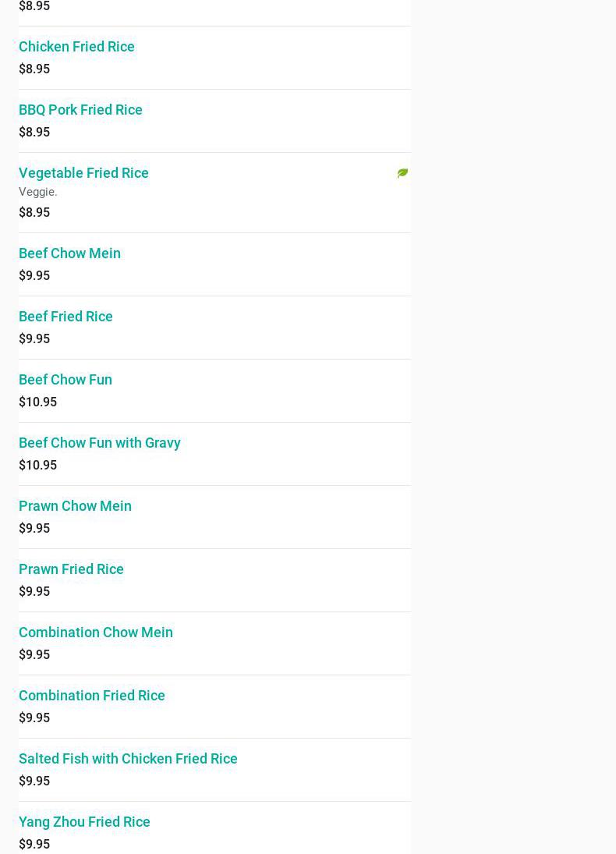Screen dimensions: 616x854
Task: Pick Beef Chow Fun with Gravy
Action: click(x=100, y=443)
